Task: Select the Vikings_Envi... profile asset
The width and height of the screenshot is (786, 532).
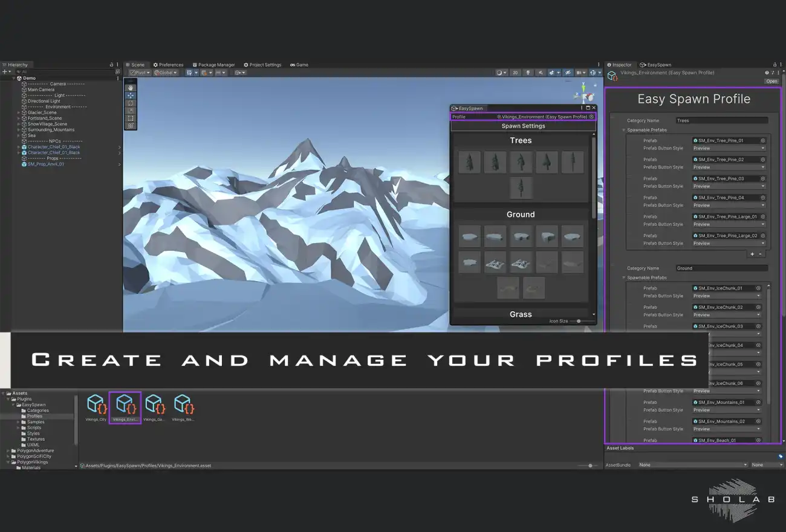Action: pyautogui.click(x=125, y=407)
